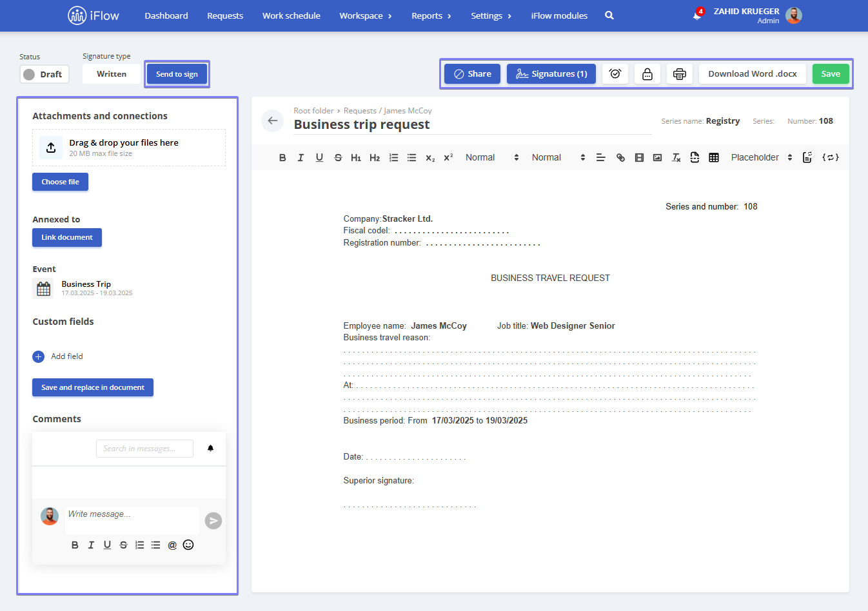
Task: Click the comments bell icon
Action: (210, 448)
